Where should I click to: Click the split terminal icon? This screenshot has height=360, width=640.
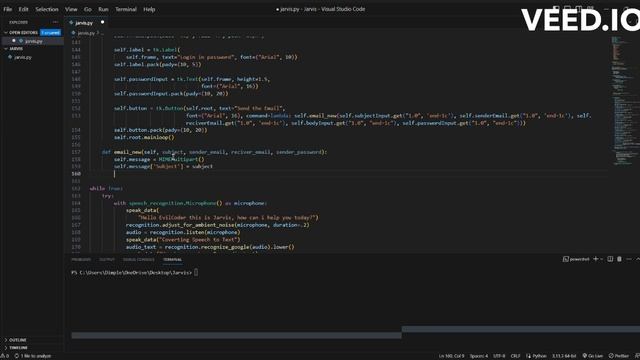pos(610,259)
